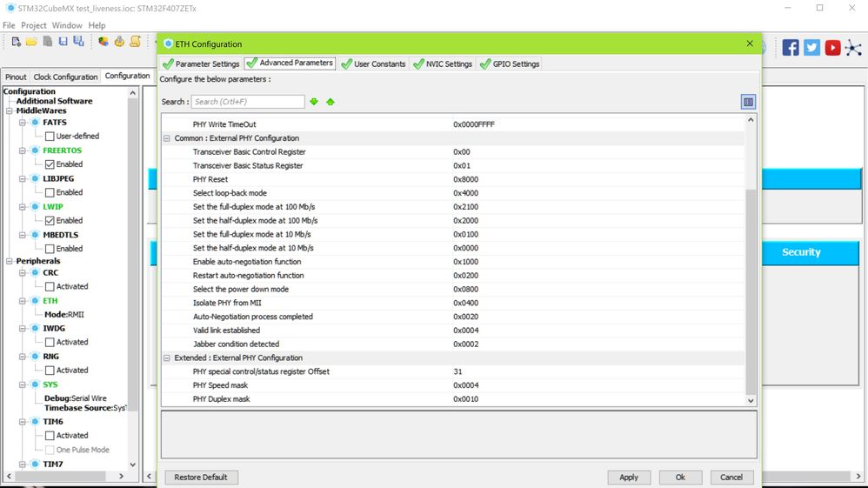Open the Project menu
The height and width of the screenshot is (488, 868).
34,25
